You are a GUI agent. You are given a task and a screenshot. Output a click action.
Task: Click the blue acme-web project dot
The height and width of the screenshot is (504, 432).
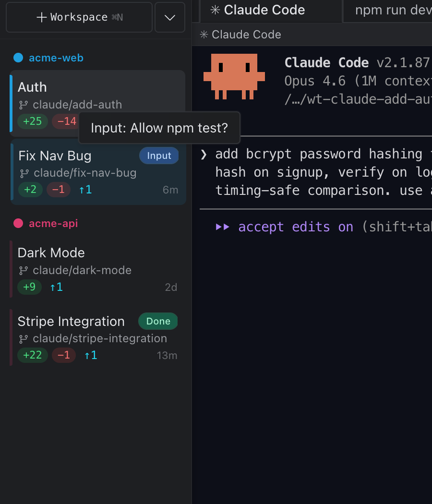tap(18, 58)
